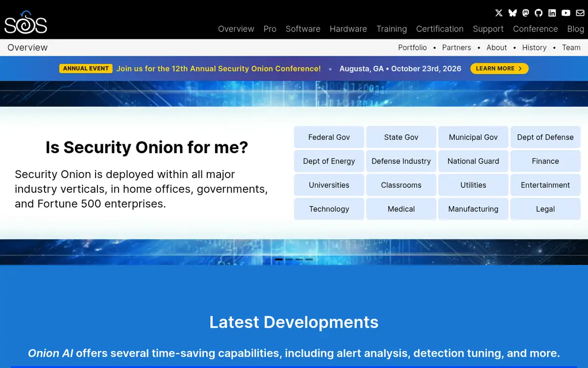This screenshot has height=368, width=588.
Task: Select the Medical tile
Action: [401, 209]
